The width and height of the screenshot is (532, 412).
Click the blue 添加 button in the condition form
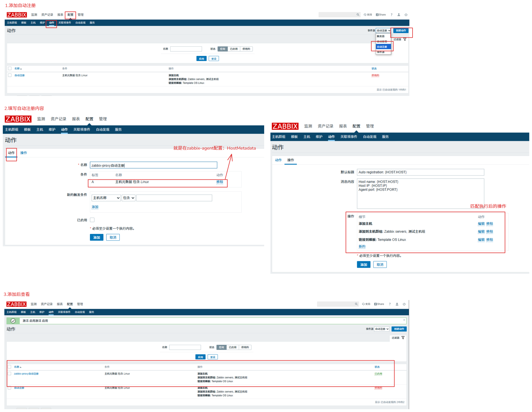(x=97, y=237)
